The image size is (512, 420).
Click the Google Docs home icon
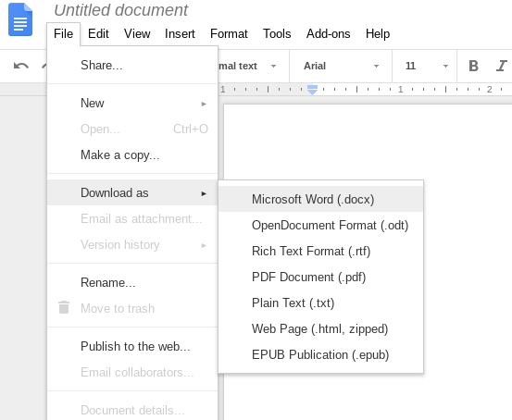point(20,19)
